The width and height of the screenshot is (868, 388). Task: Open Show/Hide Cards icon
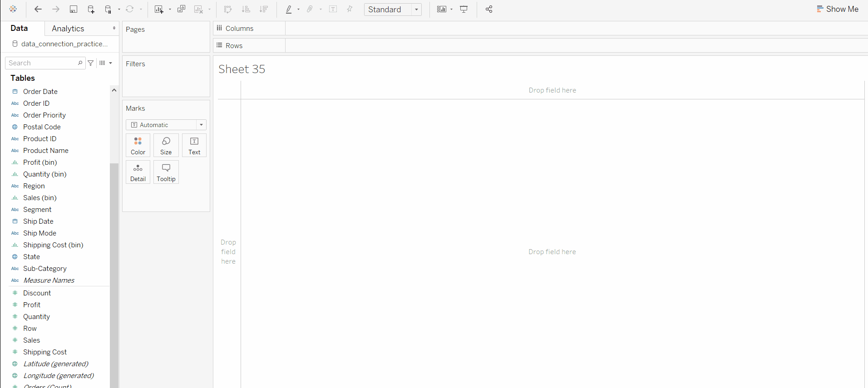pos(442,9)
